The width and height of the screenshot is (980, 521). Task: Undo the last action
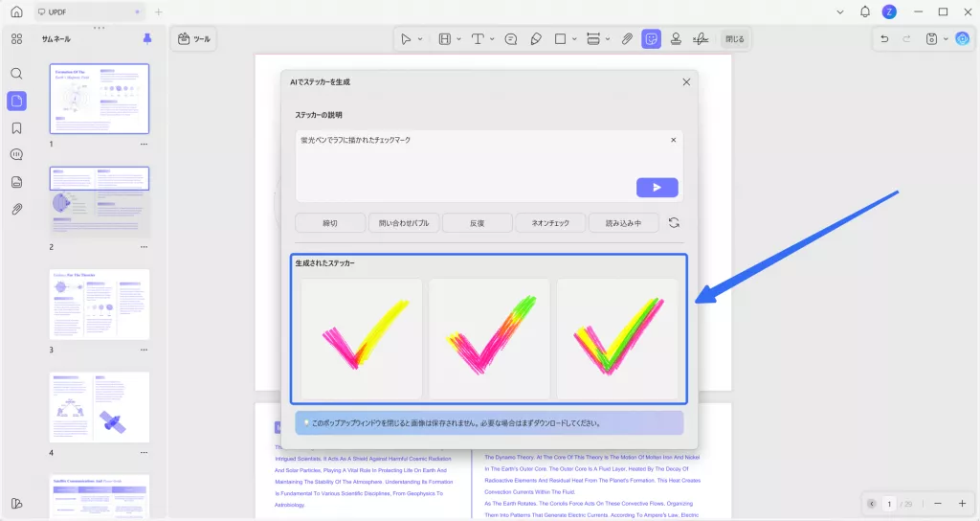884,38
